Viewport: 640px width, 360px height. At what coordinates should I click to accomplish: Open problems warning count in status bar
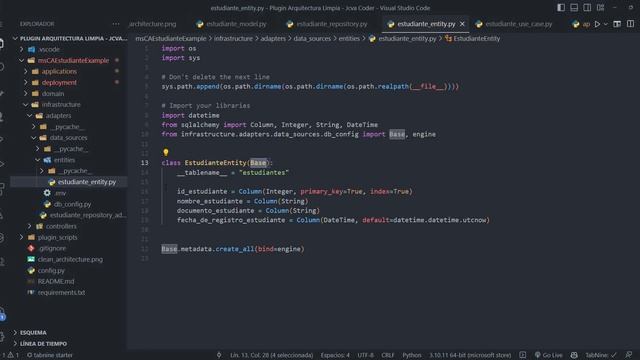[x=12, y=355]
